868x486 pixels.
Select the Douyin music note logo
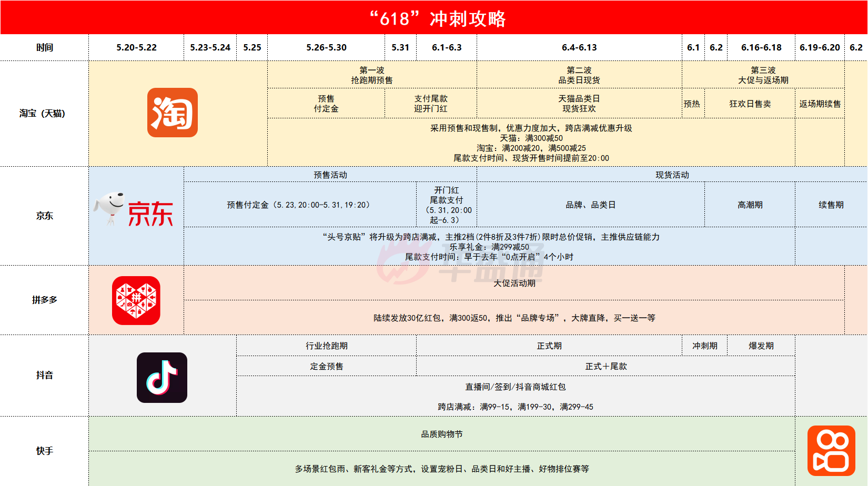click(x=162, y=378)
